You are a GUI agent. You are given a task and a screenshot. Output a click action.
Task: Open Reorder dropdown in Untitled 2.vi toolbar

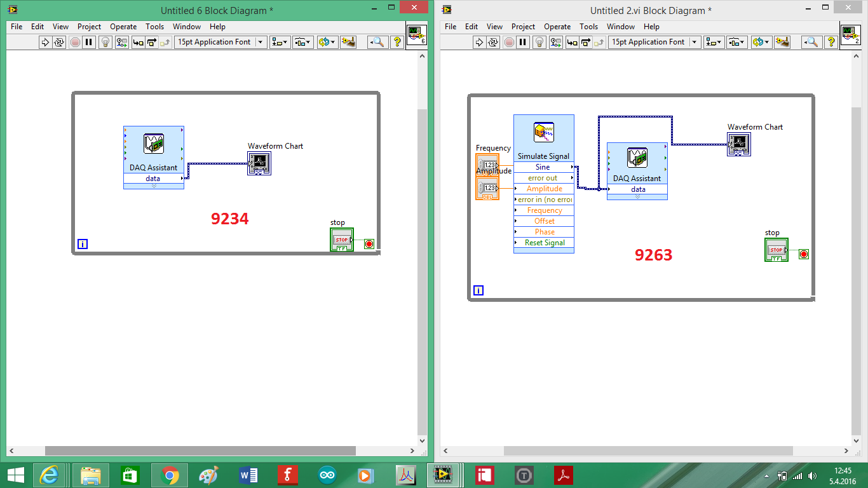[761, 42]
